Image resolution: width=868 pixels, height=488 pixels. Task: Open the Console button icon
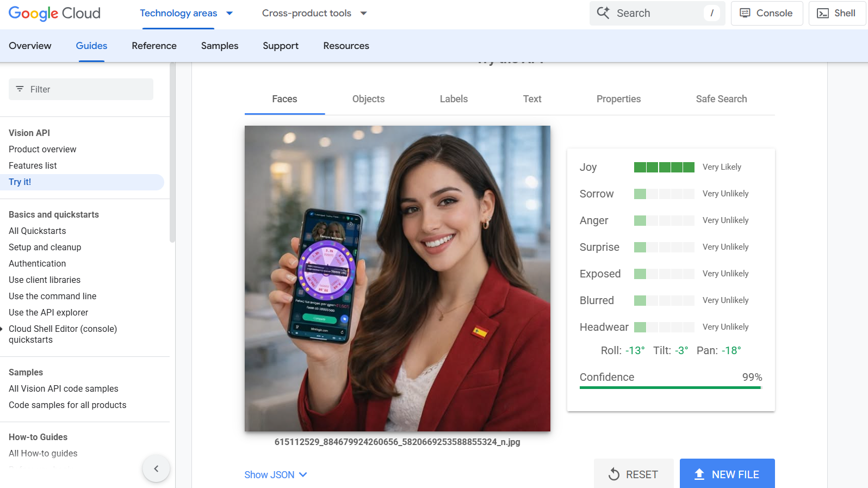click(745, 13)
